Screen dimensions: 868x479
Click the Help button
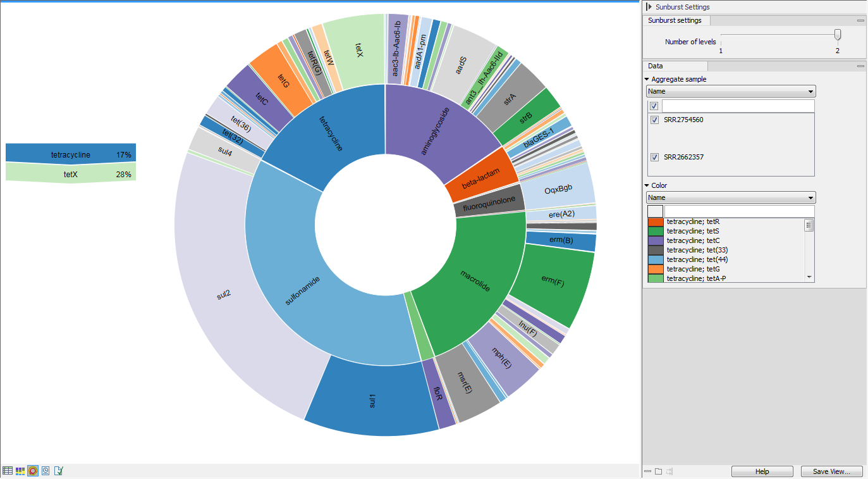(762, 471)
